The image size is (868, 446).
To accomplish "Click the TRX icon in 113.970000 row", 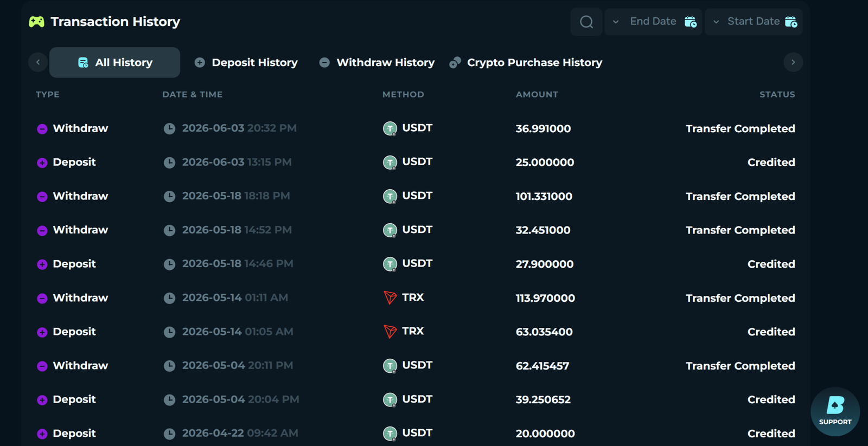I will (390, 298).
